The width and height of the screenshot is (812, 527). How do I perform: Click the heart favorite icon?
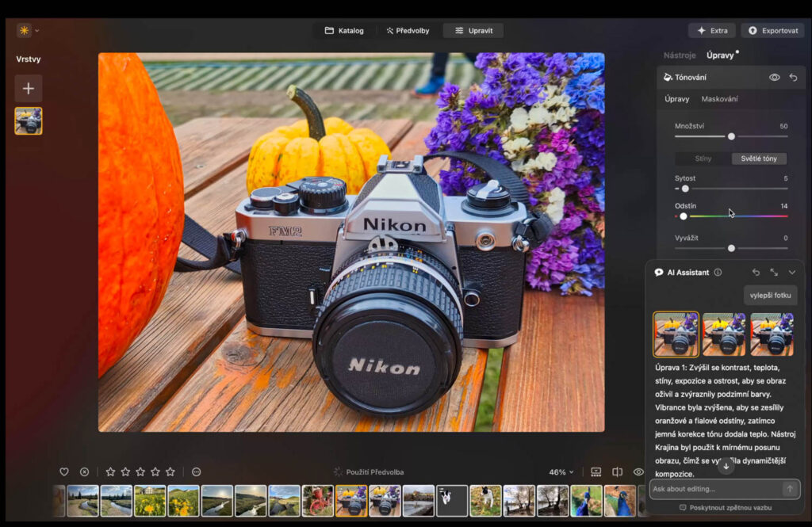[64, 472]
